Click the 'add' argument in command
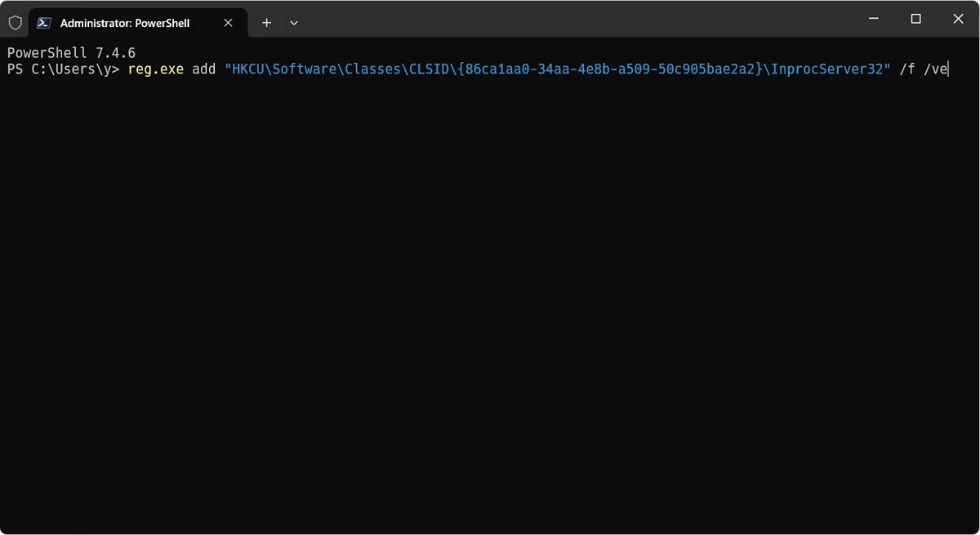 pos(204,69)
